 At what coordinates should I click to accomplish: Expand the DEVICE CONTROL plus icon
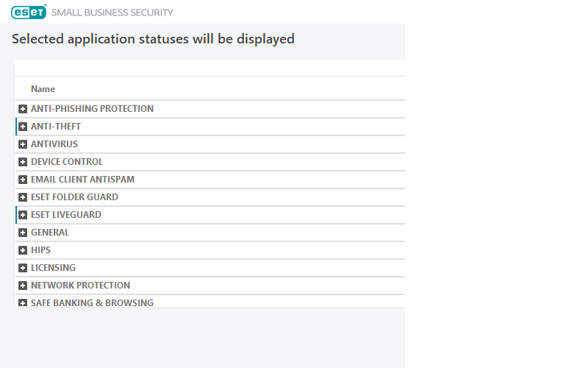pos(23,162)
